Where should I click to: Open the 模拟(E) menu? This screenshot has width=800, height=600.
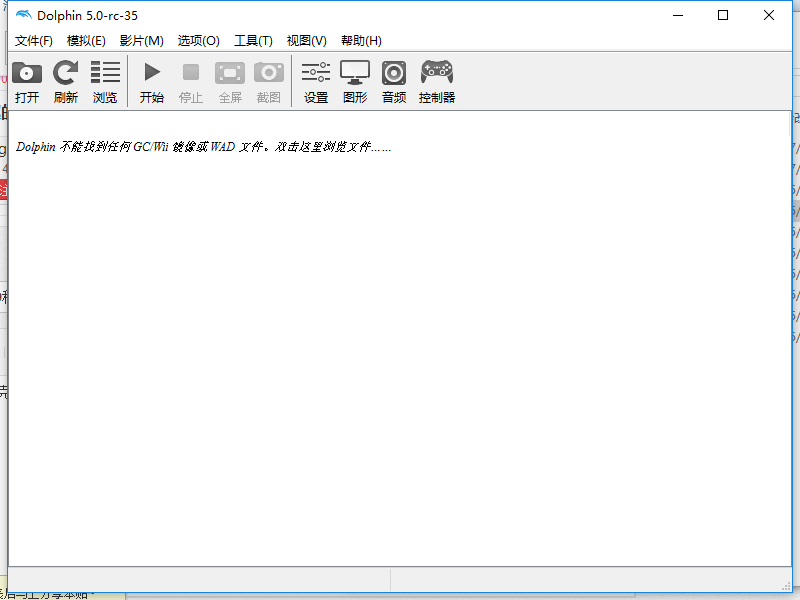86,41
